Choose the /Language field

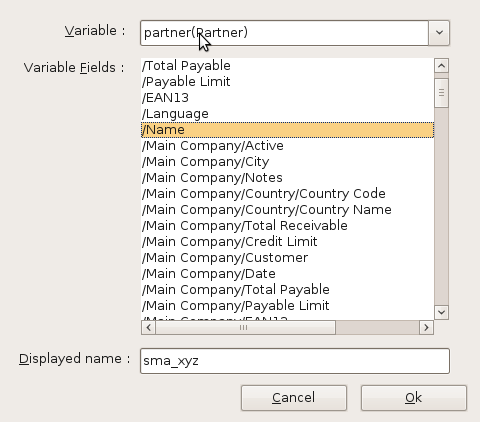tap(287, 114)
